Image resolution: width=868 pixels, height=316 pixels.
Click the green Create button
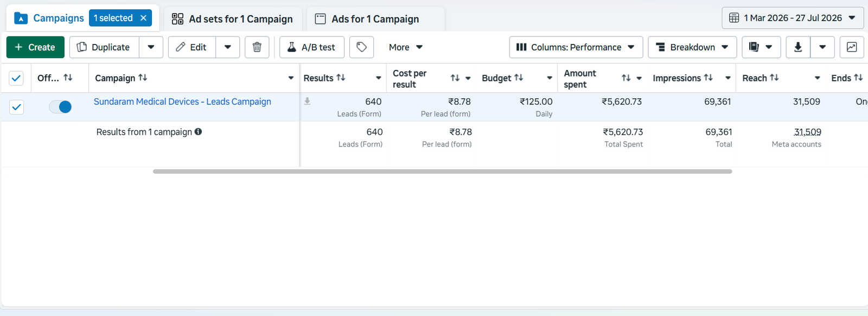tap(35, 47)
